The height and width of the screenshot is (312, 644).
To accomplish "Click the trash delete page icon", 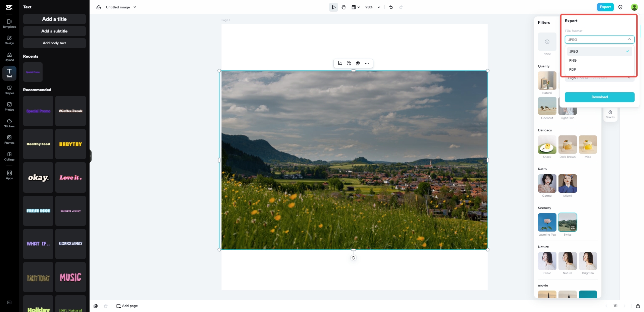I will (106, 306).
